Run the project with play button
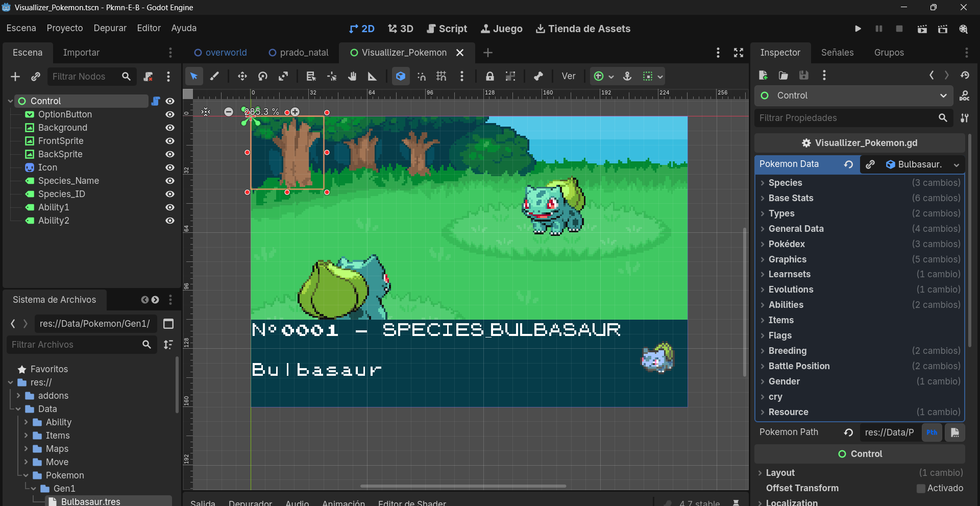The image size is (980, 506). 858,29
